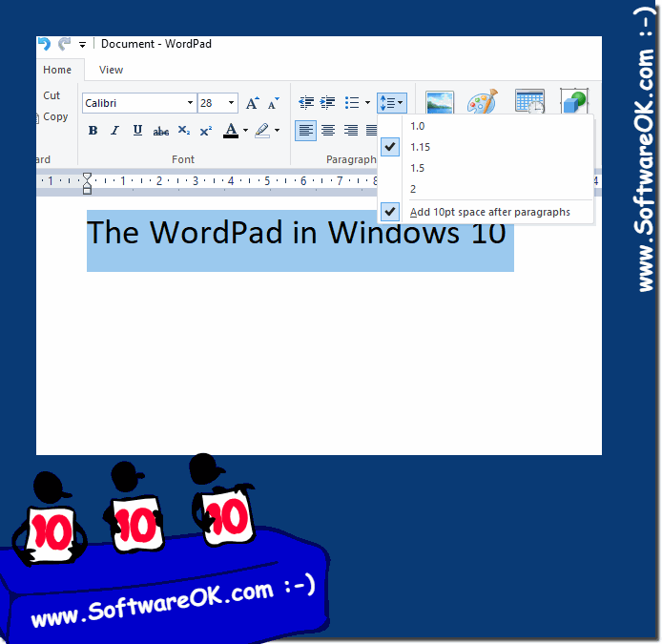Toggle Add 10pt space after paragraphs
The height and width of the screenshot is (644, 662).
(486, 212)
